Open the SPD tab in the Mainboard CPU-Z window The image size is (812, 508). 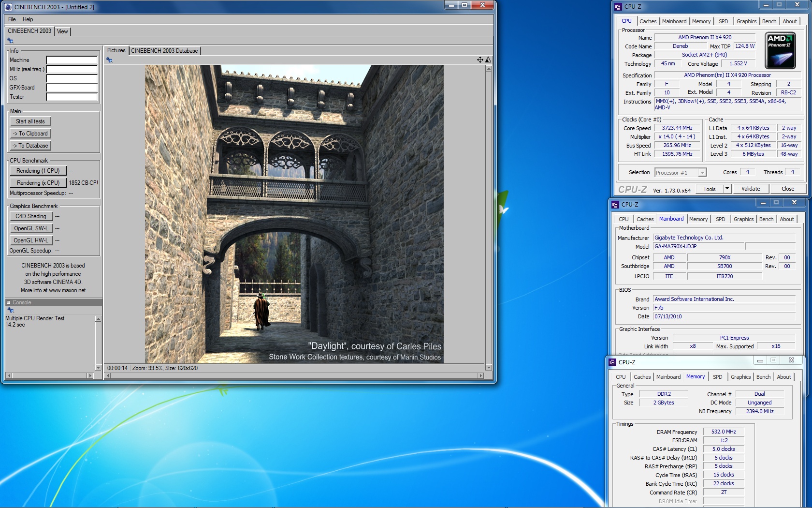click(720, 219)
